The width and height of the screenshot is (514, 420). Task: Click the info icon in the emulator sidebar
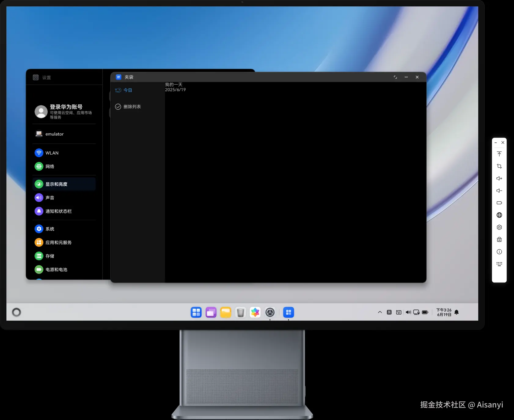[x=499, y=251]
